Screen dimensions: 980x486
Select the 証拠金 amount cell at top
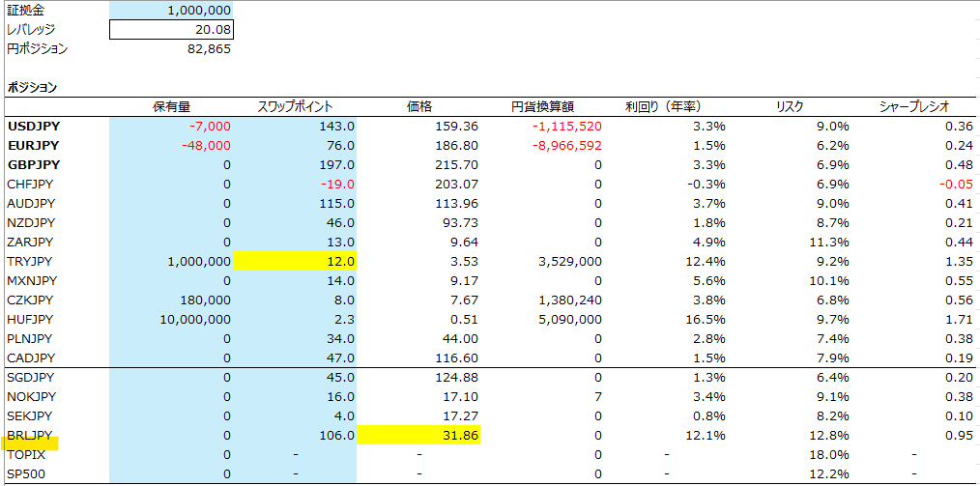(x=171, y=11)
